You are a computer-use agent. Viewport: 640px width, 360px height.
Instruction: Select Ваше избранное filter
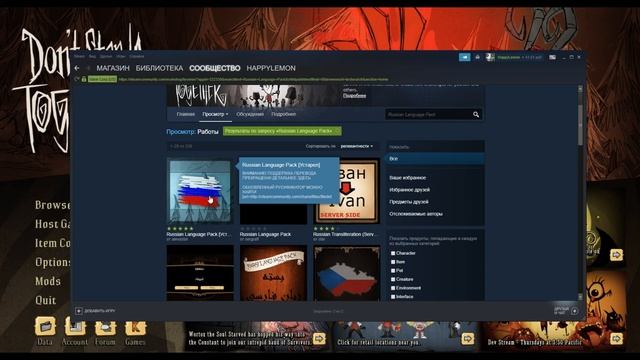407,178
